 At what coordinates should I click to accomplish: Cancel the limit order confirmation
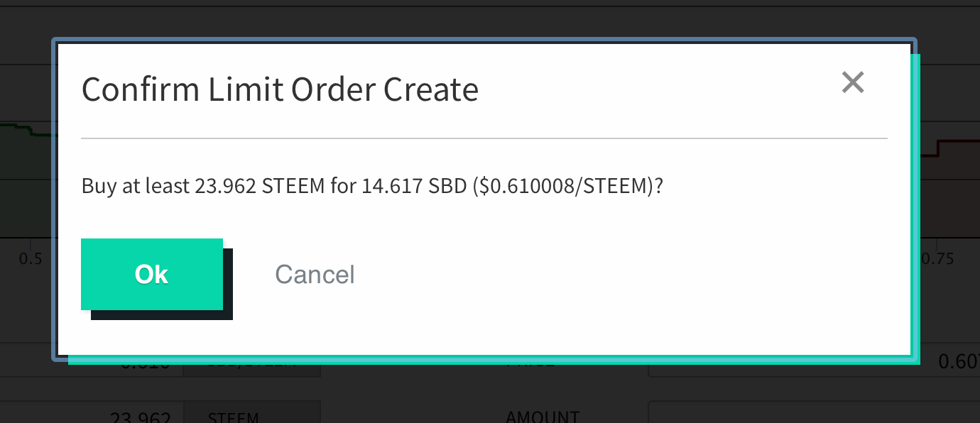tap(315, 274)
